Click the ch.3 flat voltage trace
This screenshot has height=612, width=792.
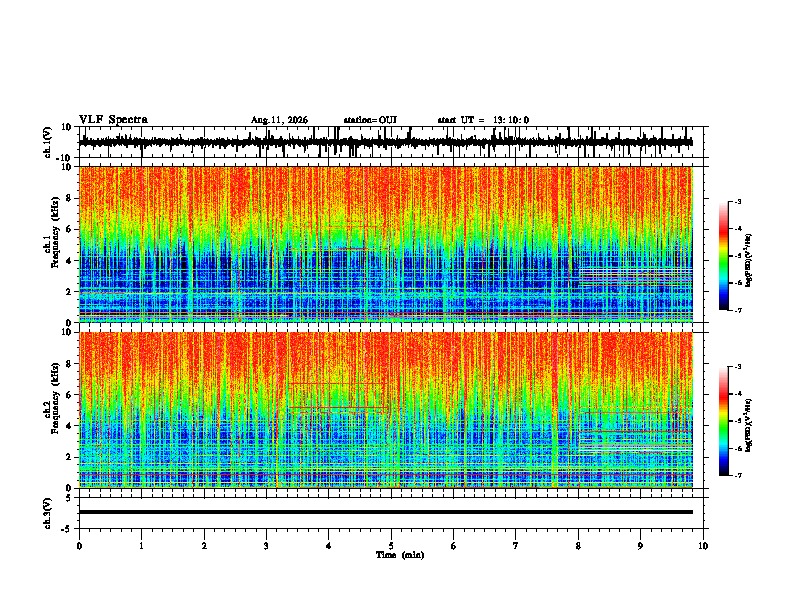tap(385, 512)
